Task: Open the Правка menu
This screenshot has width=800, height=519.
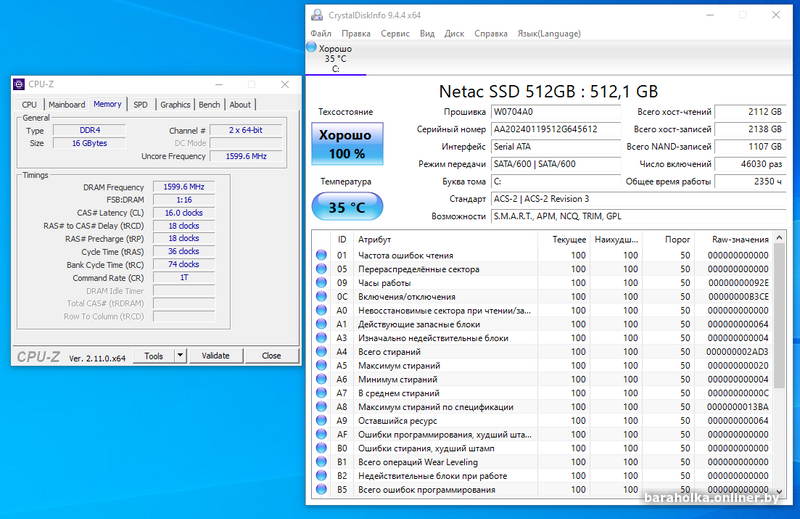Action: coord(356,34)
